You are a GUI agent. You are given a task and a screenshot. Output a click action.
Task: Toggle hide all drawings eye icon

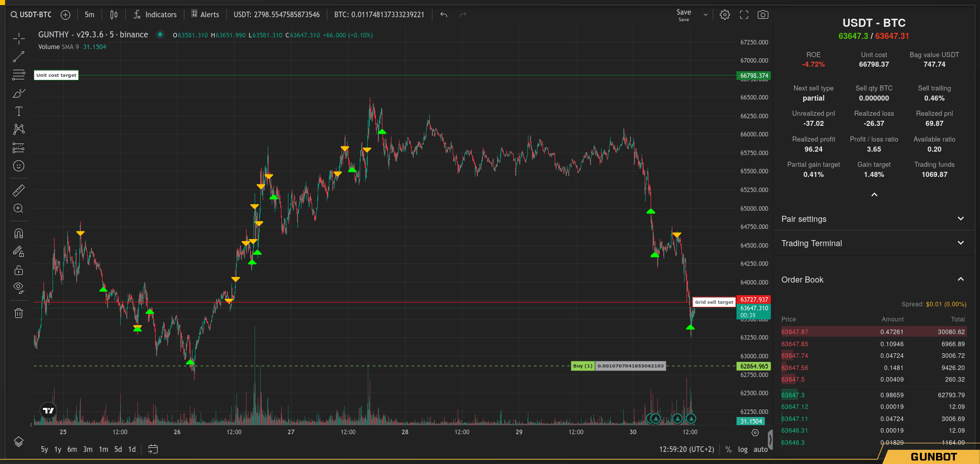point(19,288)
